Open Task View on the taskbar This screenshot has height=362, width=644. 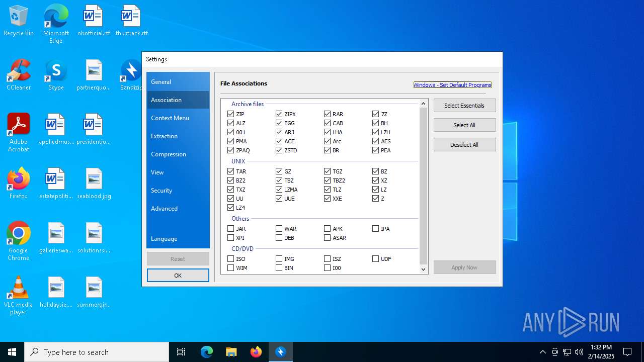coord(181,352)
